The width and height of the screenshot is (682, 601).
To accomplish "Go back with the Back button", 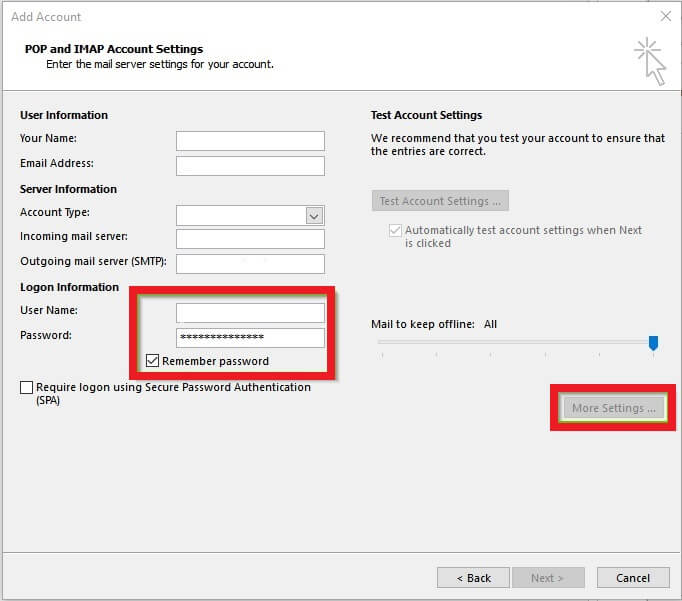I will tap(473, 578).
